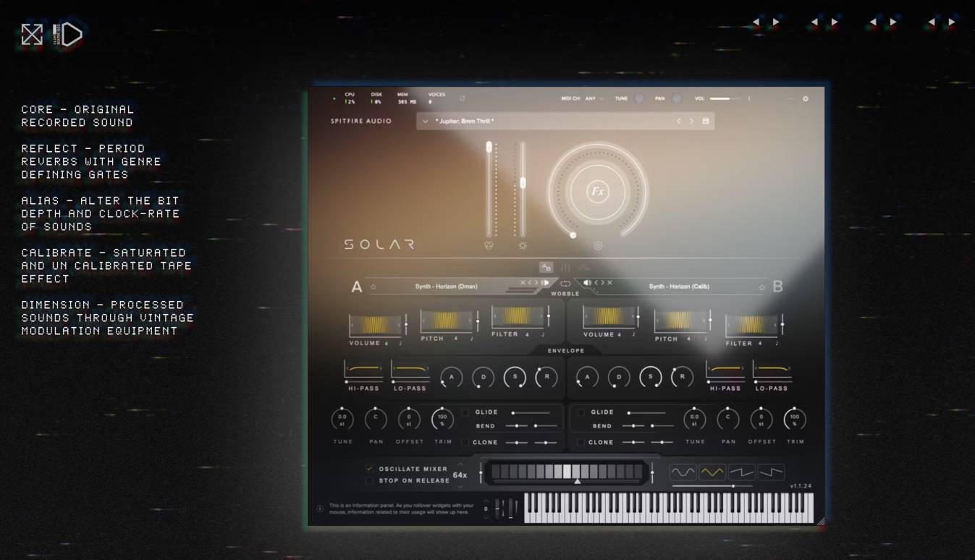The image size is (975, 560).
Task: Click the swirl icon under the right fader
Action: tap(523, 246)
